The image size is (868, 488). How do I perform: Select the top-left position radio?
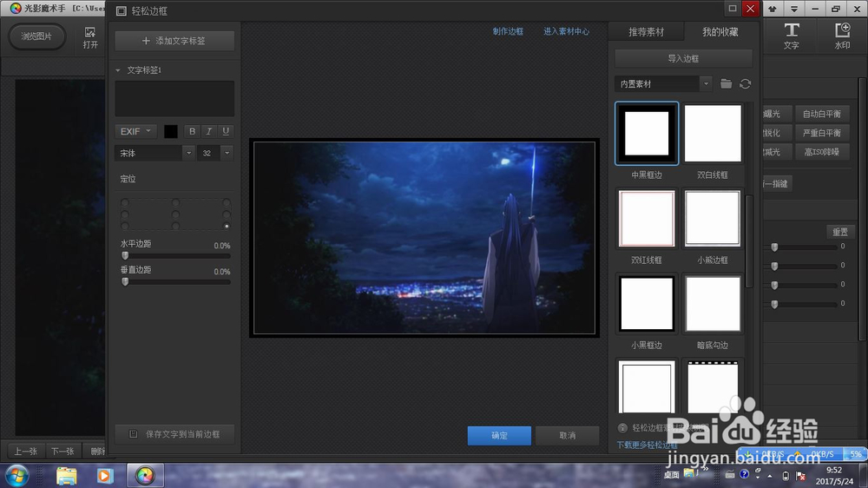pos(124,202)
